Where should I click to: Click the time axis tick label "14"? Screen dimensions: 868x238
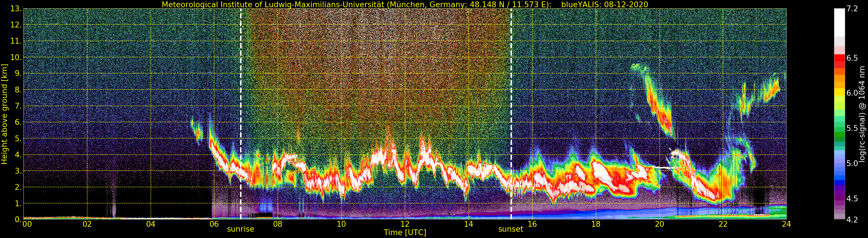[x=468, y=224]
